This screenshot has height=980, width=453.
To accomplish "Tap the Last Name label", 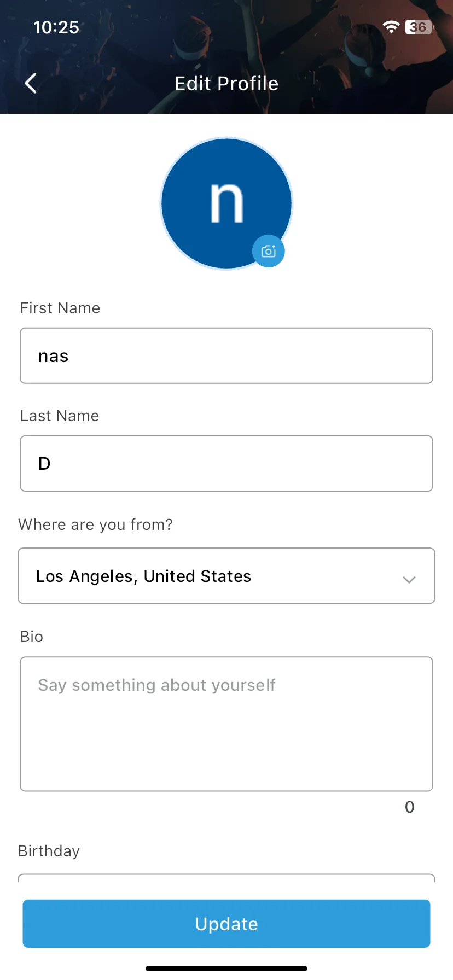I will click(x=60, y=416).
